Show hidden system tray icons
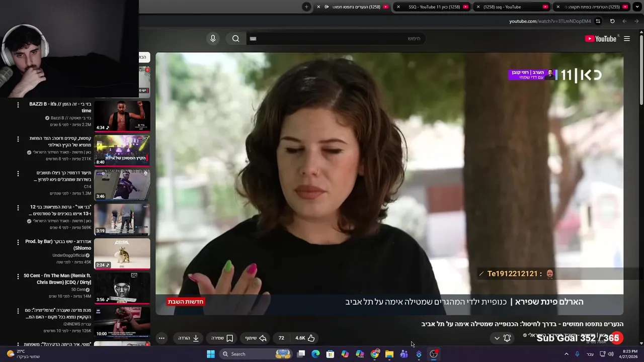This screenshot has width=644, height=362. pyautogui.click(x=566, y=354)
